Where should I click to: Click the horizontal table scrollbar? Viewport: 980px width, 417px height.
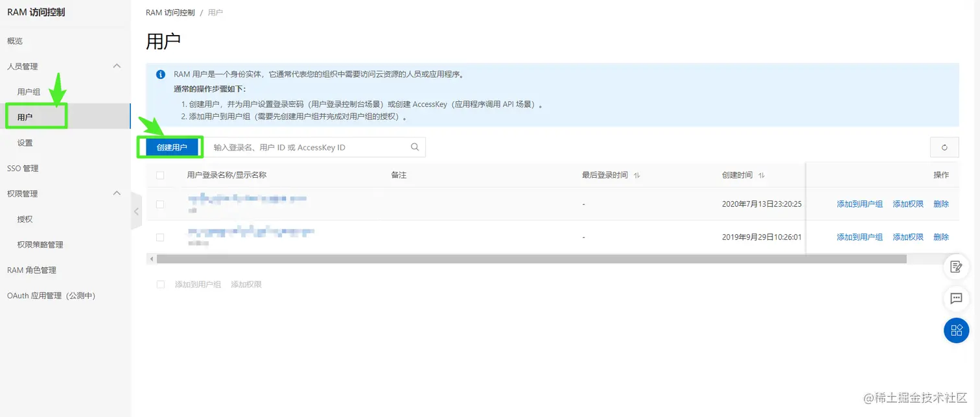531,259
